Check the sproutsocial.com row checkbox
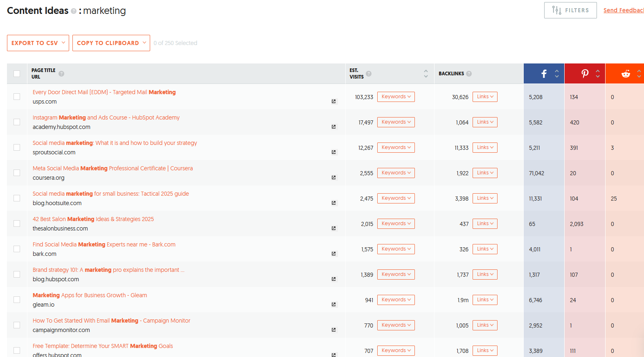 [17, 147]
